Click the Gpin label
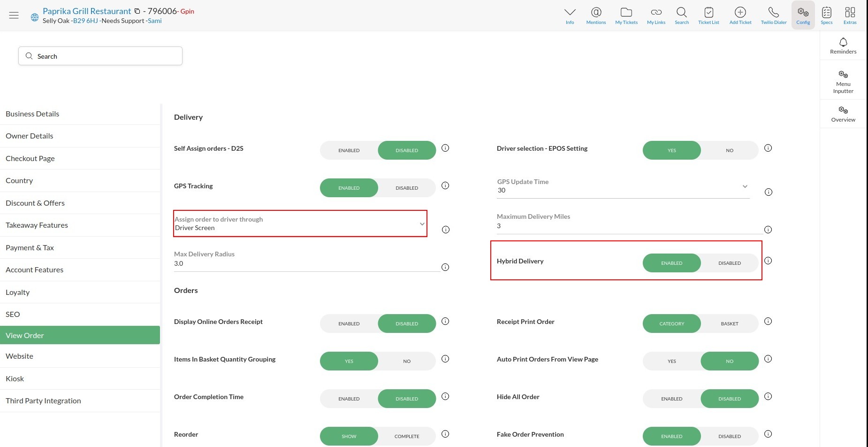Image resolution: width=868 pixels, height=447 pixels. [x=187, y=11]
